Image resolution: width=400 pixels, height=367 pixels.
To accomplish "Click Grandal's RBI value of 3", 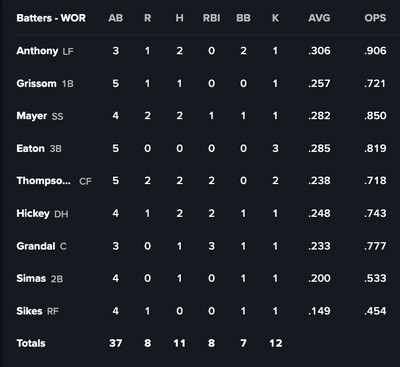I will (211, 246).
